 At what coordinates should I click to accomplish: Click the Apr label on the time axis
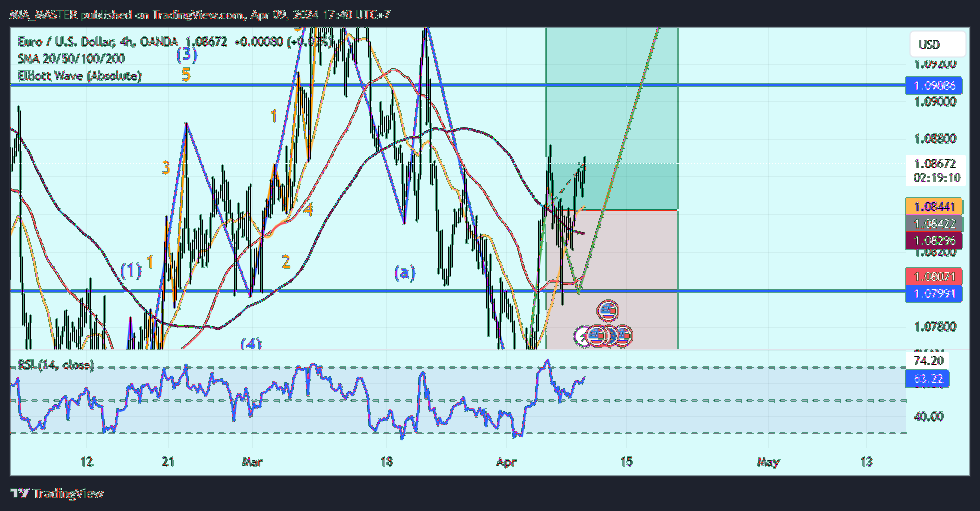click(x=506, y=462)
